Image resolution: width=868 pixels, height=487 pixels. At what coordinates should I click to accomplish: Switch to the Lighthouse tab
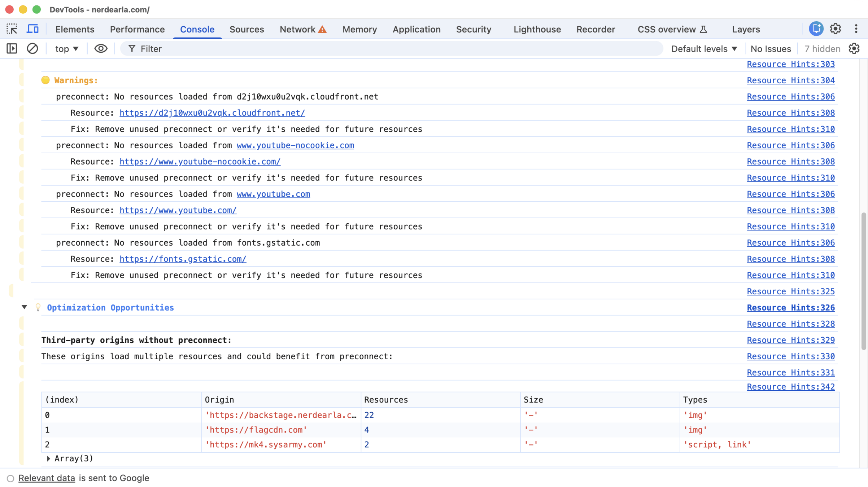[537, 29]
